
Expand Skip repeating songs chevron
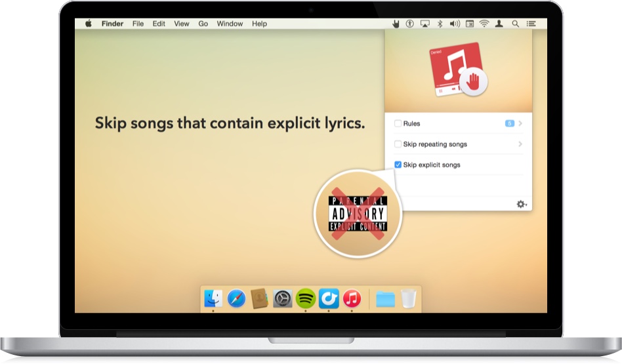click(520, 144)
